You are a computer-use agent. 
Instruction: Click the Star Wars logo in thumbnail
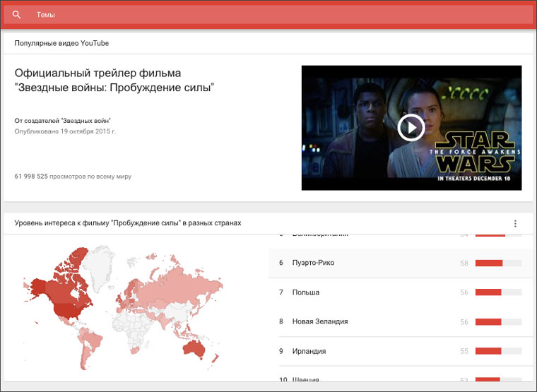click(x=476, y=153)
